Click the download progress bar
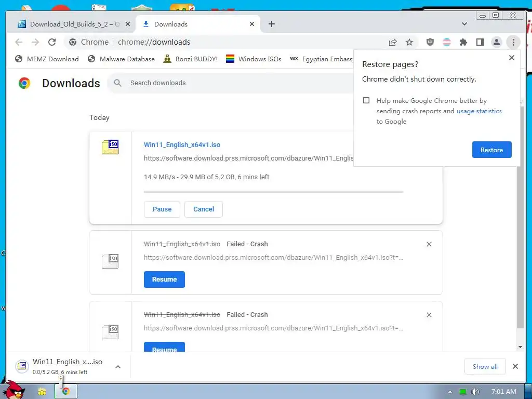This screenshot has height=399, width=532. tap(273, 192)
